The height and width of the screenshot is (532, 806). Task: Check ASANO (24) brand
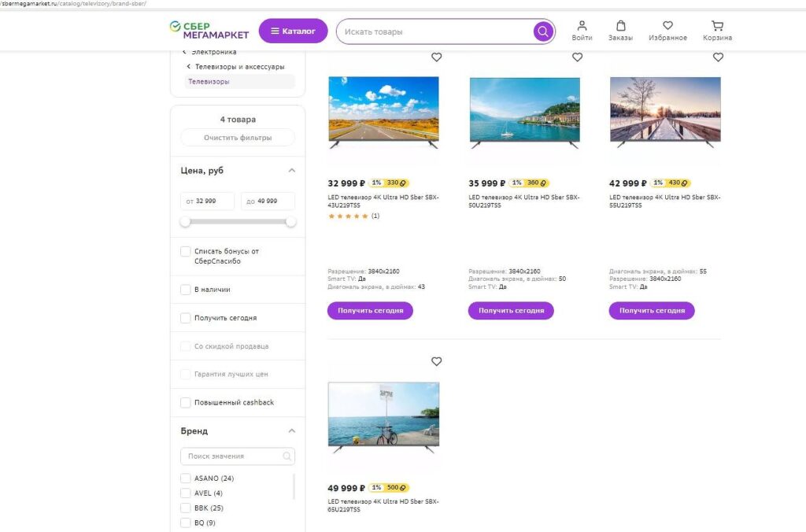click(x=186, y=478)
